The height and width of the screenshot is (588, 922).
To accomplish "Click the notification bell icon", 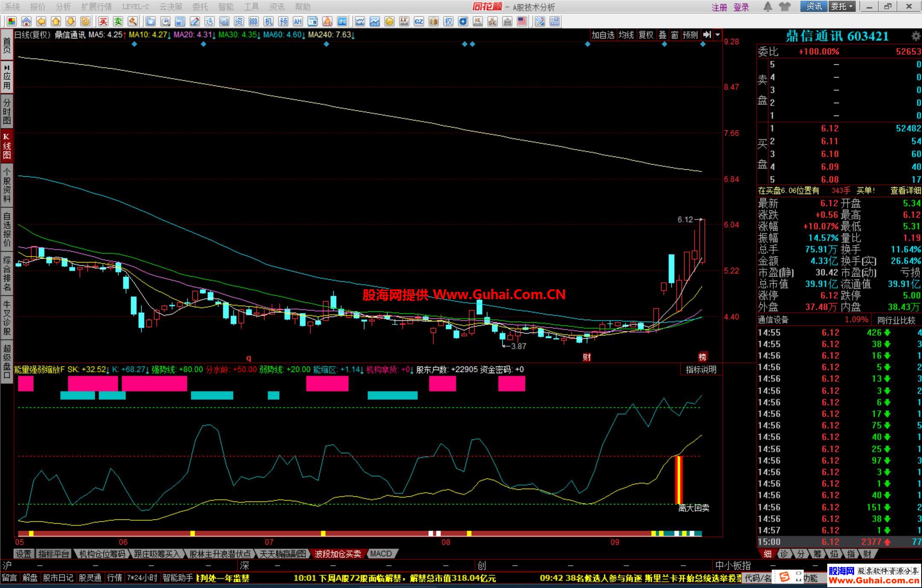I will click(768, 6).
